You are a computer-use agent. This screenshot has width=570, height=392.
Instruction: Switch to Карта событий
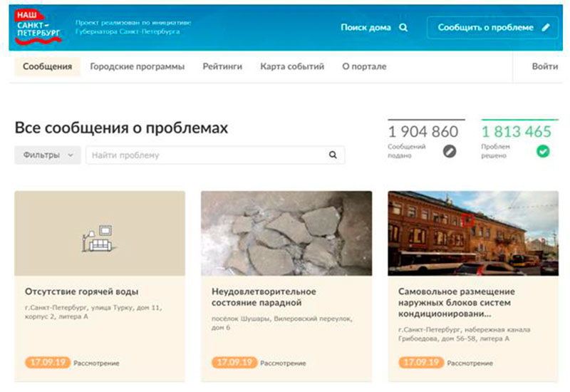click(x=292, y=66)
